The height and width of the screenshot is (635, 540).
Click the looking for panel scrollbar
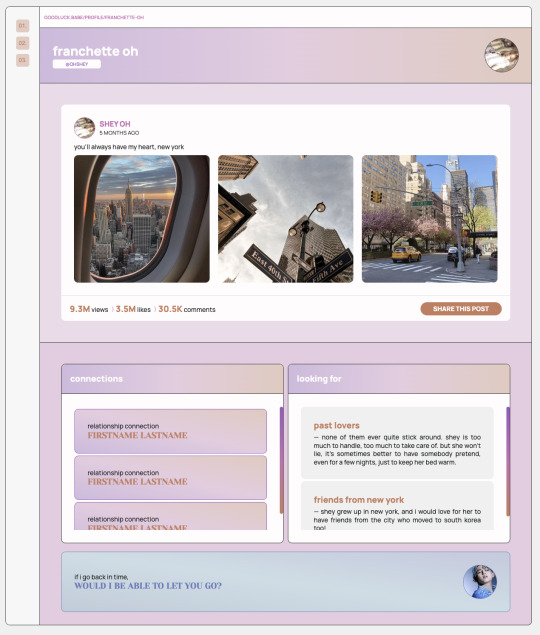click(508, 461)
